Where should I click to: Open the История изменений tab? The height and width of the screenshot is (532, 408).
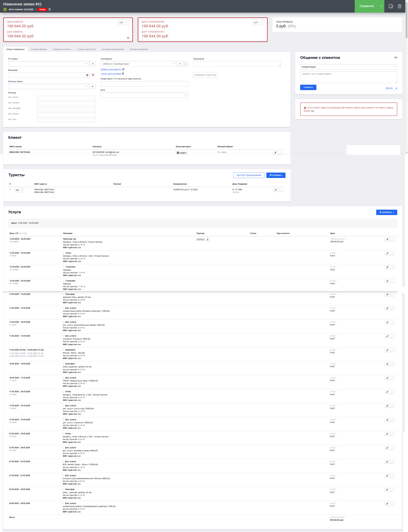[x=139, y=49]
